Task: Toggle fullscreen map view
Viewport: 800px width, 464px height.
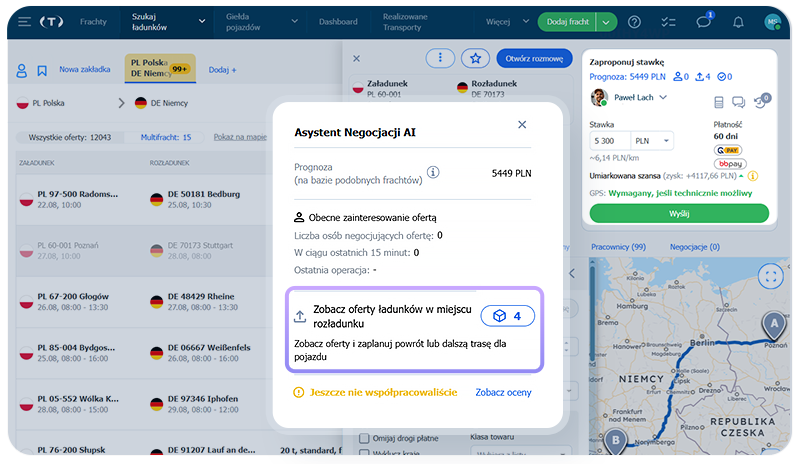Action: click(770, 277)
